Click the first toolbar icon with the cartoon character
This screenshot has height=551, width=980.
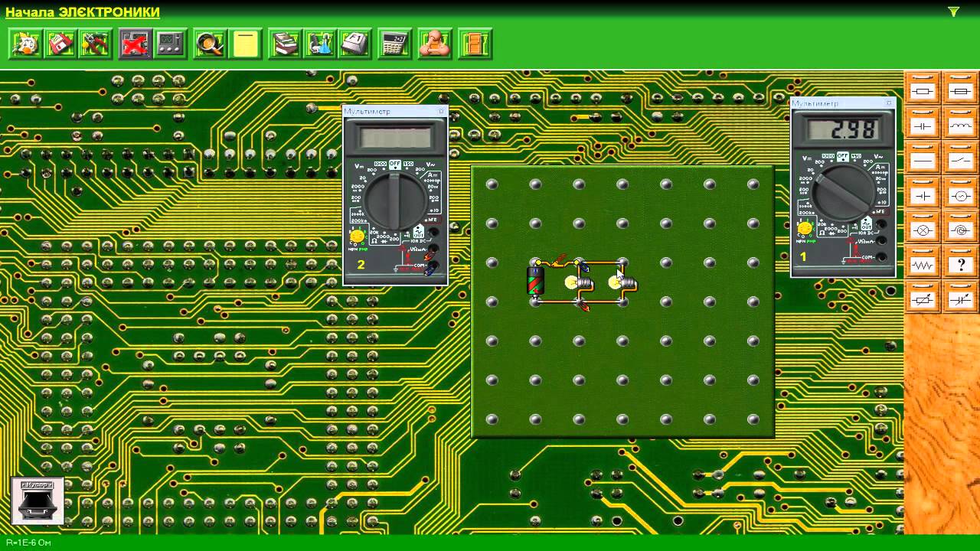[25, 44]
